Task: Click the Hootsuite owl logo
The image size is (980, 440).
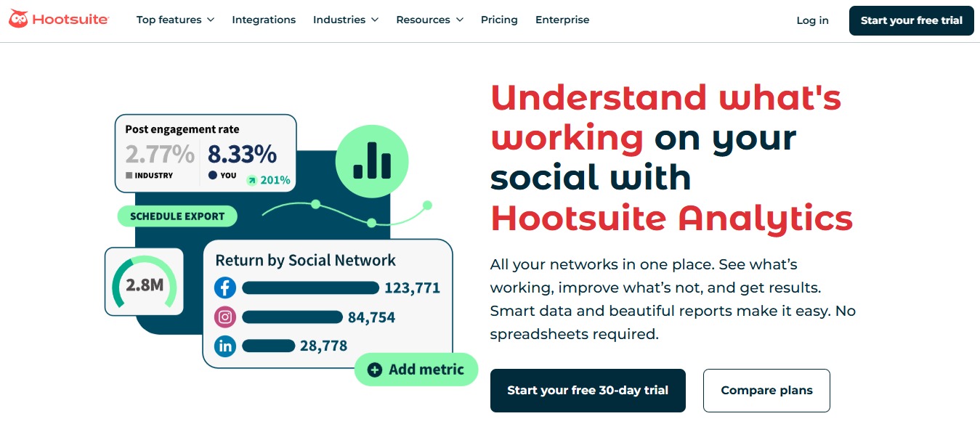Action: pos(17,18)
